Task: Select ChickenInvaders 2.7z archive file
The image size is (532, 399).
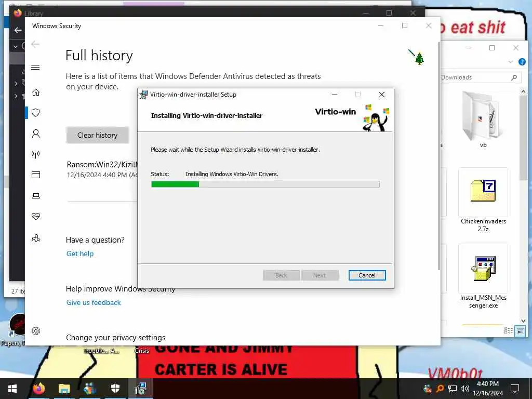Action: pos(483,200)
